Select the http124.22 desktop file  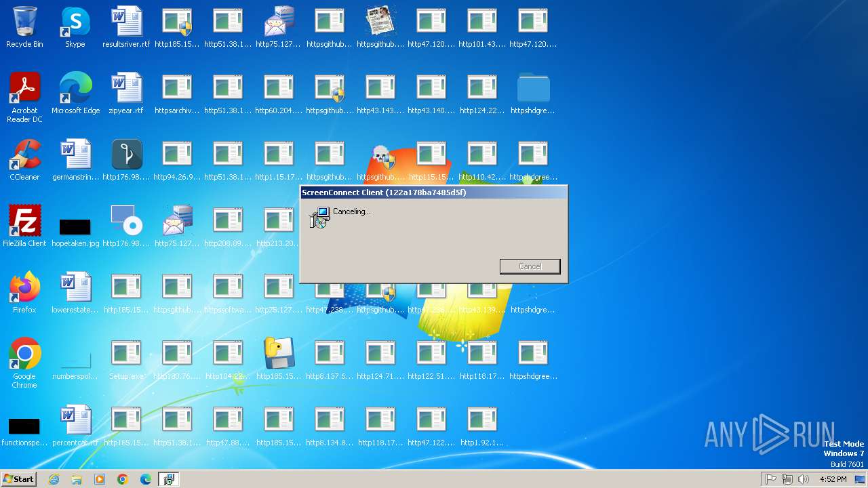pos(482,94)
